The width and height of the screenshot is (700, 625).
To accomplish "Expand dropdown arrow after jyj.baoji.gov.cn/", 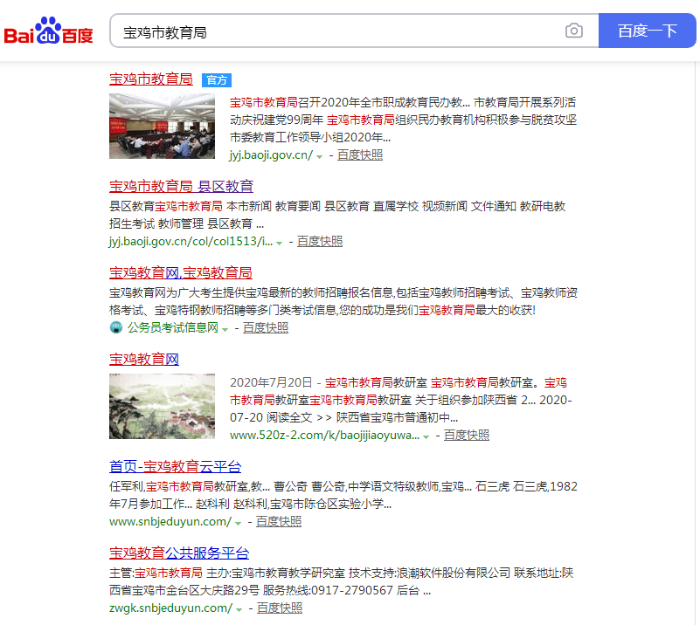I will (x=319, y=157).
